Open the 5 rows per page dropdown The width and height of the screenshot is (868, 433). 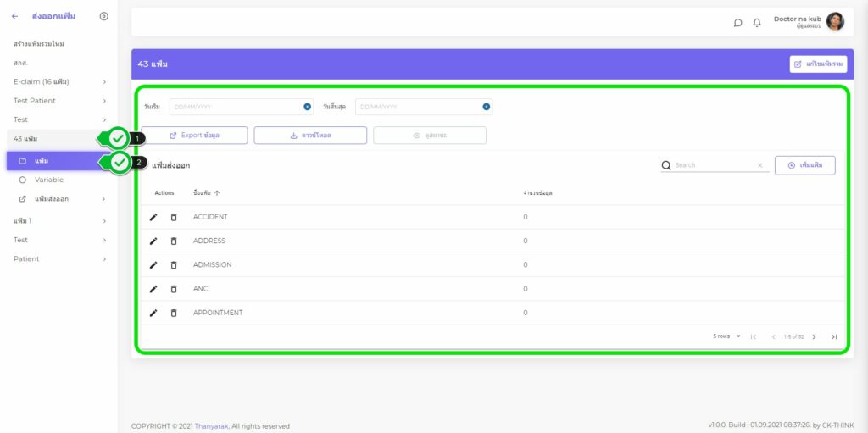tap(726, 336)
